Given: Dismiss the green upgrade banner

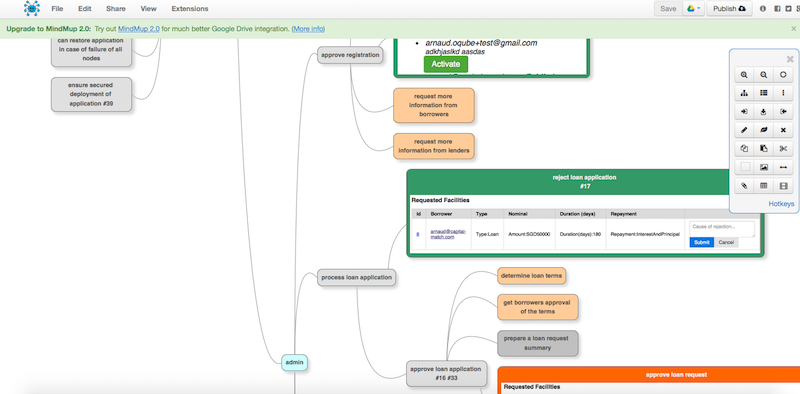Looking at the screenshot, I should (793, 29).
